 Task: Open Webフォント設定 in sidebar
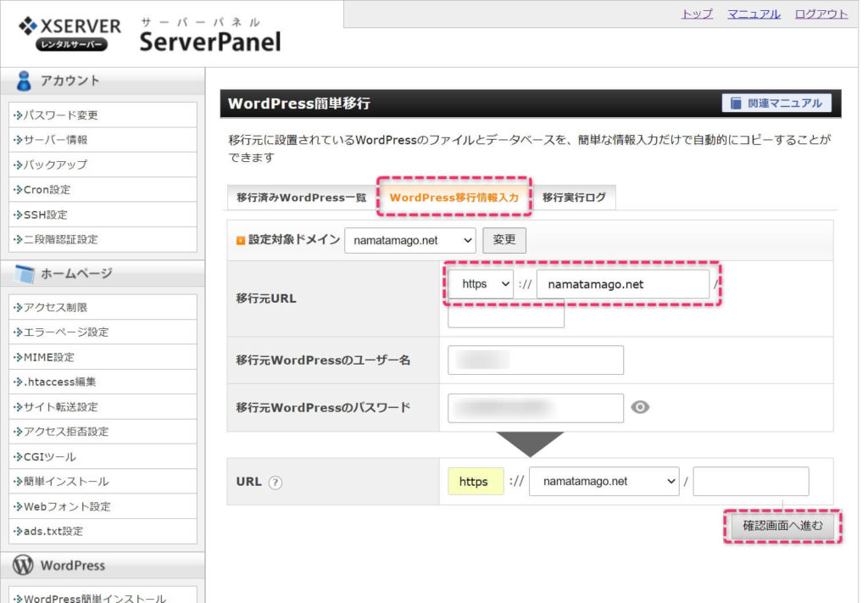103,506
